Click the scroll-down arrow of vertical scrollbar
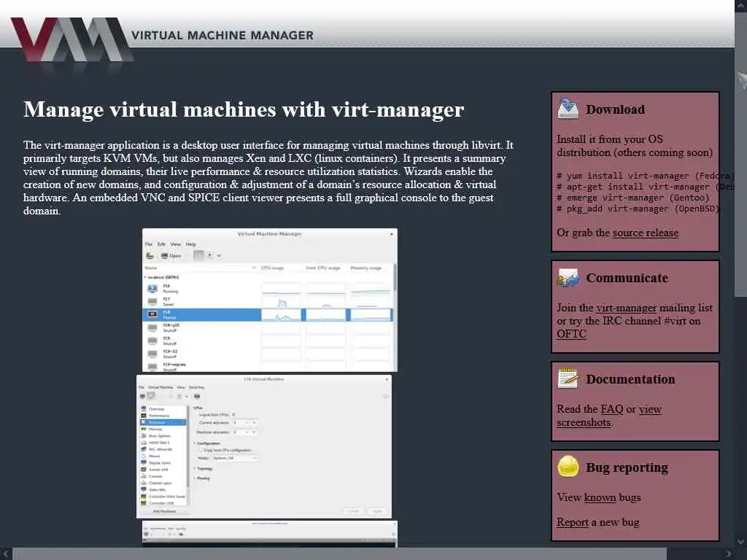This screenshot has width=747, height=560. (x=740, y=542)
